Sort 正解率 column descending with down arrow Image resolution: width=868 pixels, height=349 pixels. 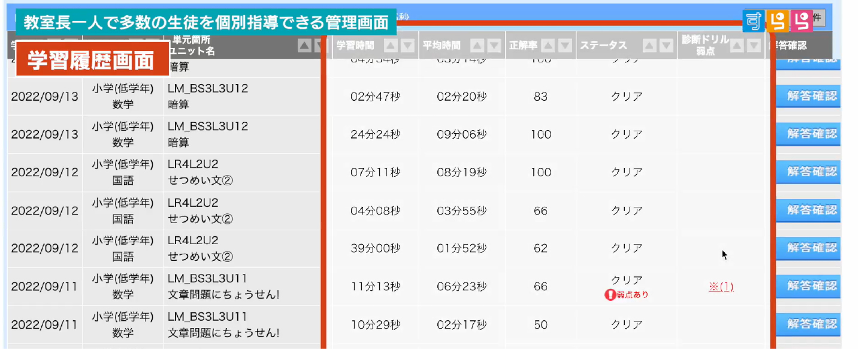click(564, 46)
